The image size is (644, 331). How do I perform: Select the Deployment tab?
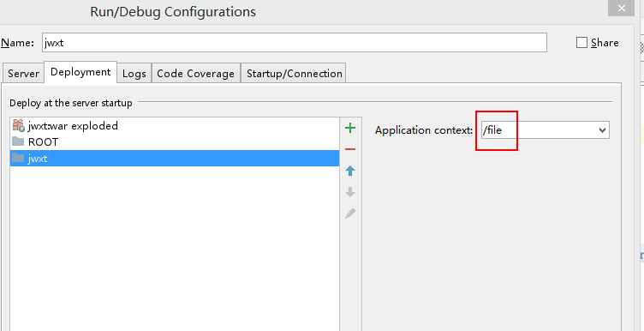click(80, 72)
